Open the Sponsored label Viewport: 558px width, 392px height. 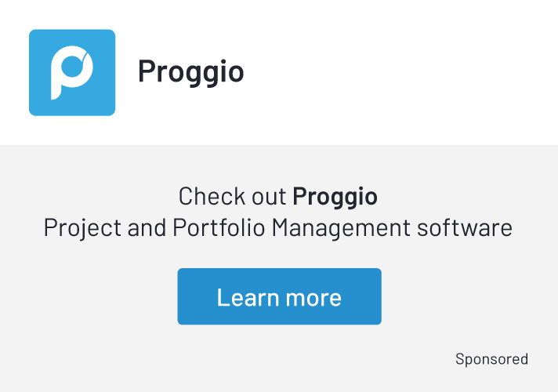(x=491, y=359)
